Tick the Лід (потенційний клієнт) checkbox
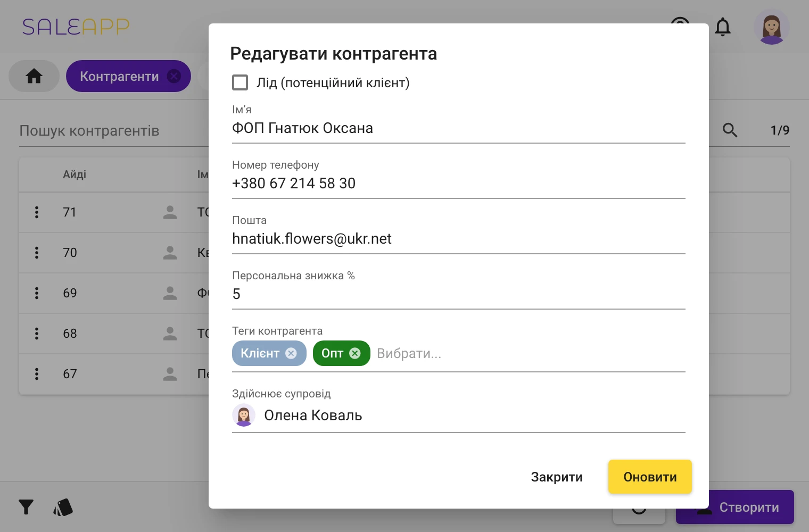The width and height of the screenshot is (809, 532). 240,82
